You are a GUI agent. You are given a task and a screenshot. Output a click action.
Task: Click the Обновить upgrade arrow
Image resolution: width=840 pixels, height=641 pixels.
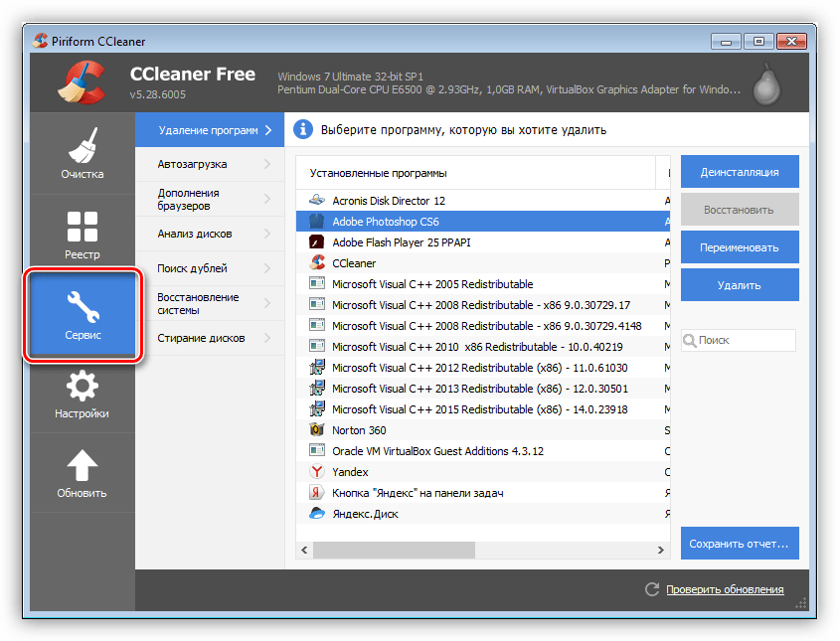coord(82,472)
